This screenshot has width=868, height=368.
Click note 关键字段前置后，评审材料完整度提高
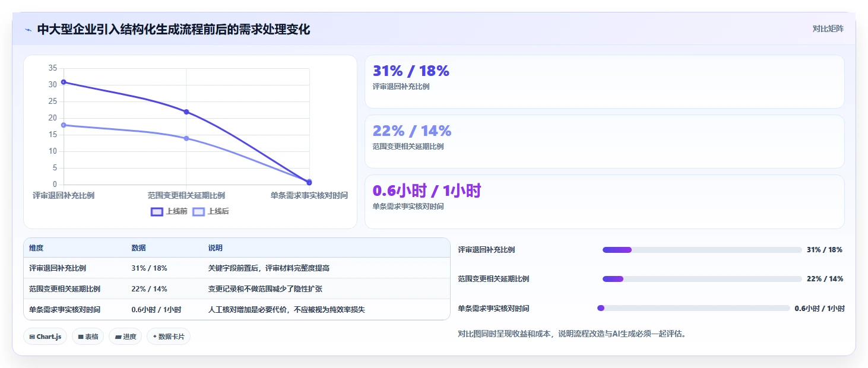[x=268, y=268]
